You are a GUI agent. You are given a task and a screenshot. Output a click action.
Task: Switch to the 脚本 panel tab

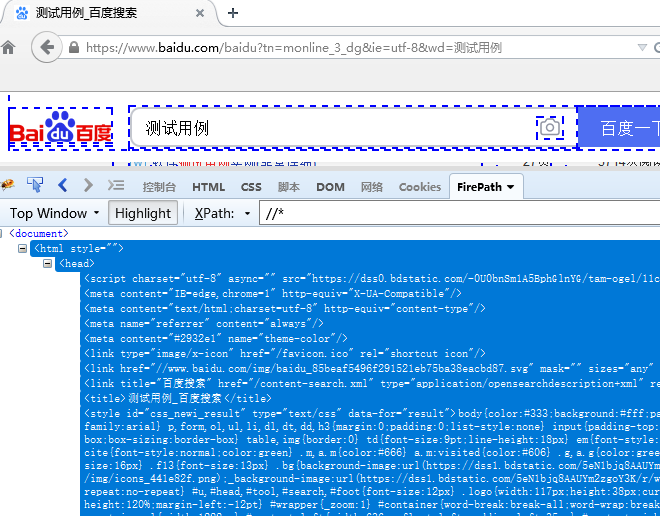click(x=289, y=187)
